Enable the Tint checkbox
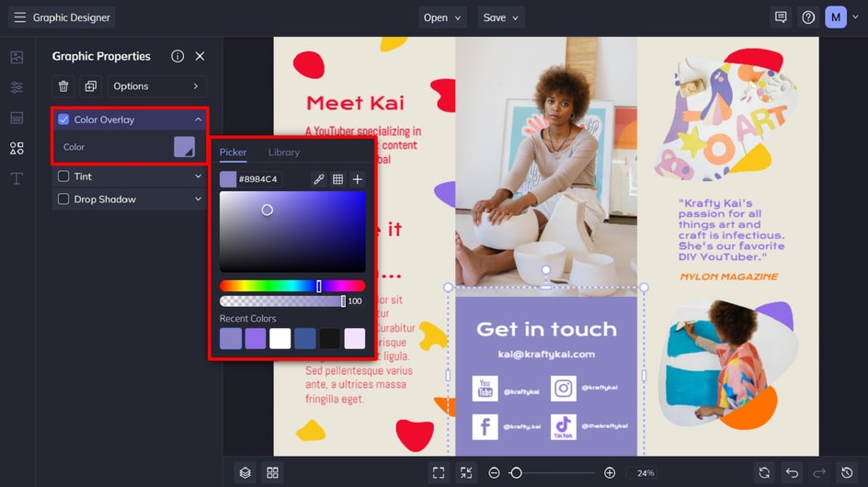Image resolution: width=868 pixels, height=487 pixels. click(x=63, y=176)
